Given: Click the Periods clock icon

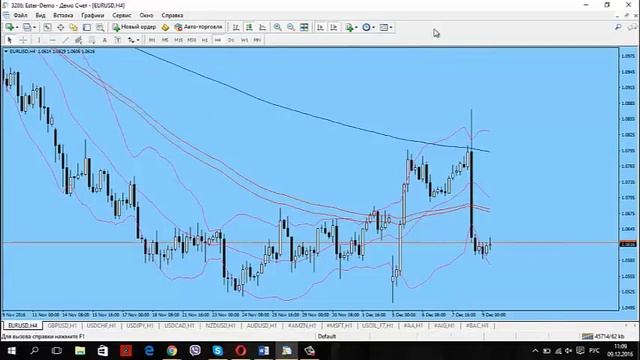Looking at the screenshot, I should coord(366,27).
